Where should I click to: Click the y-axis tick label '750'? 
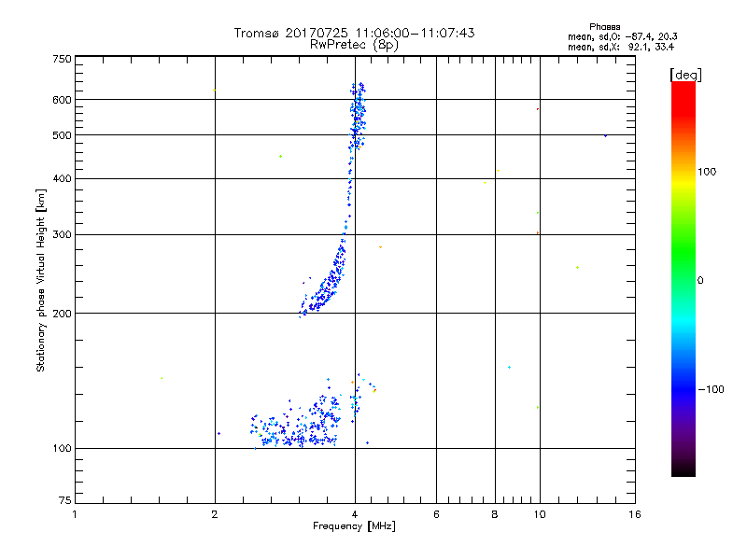[62, 59]
